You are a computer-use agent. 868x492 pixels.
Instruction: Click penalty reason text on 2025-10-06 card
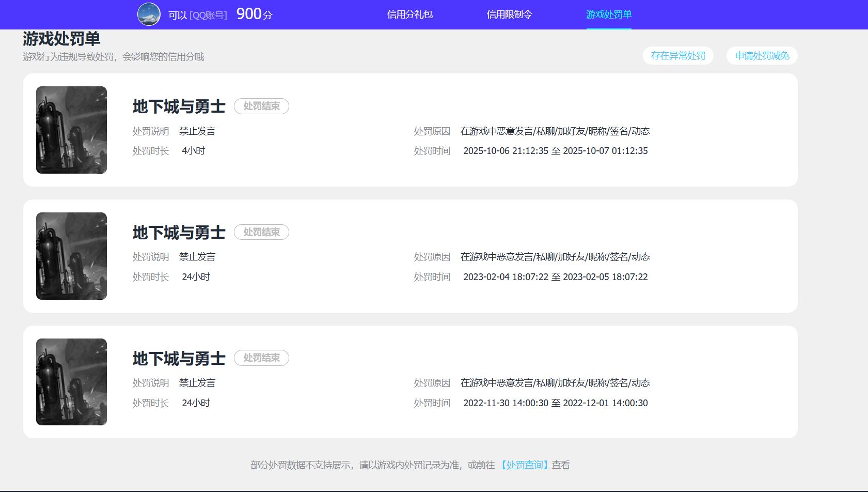[555, 131]
